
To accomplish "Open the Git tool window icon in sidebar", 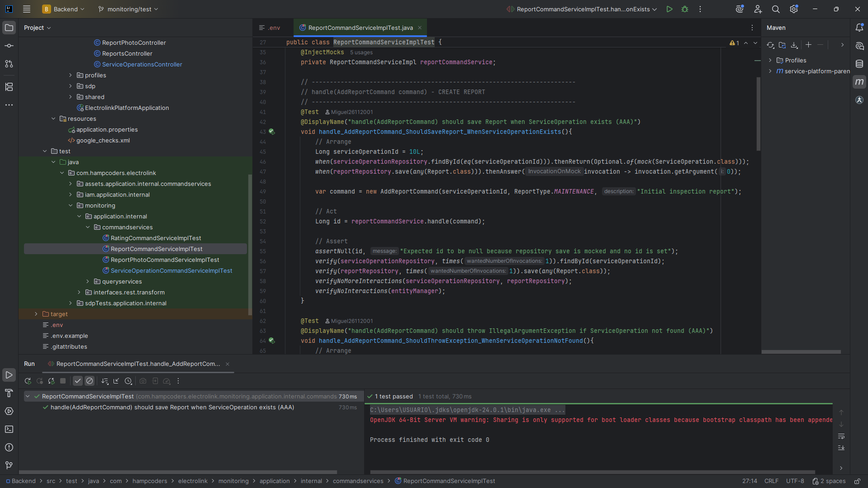I will coord(9,465).
